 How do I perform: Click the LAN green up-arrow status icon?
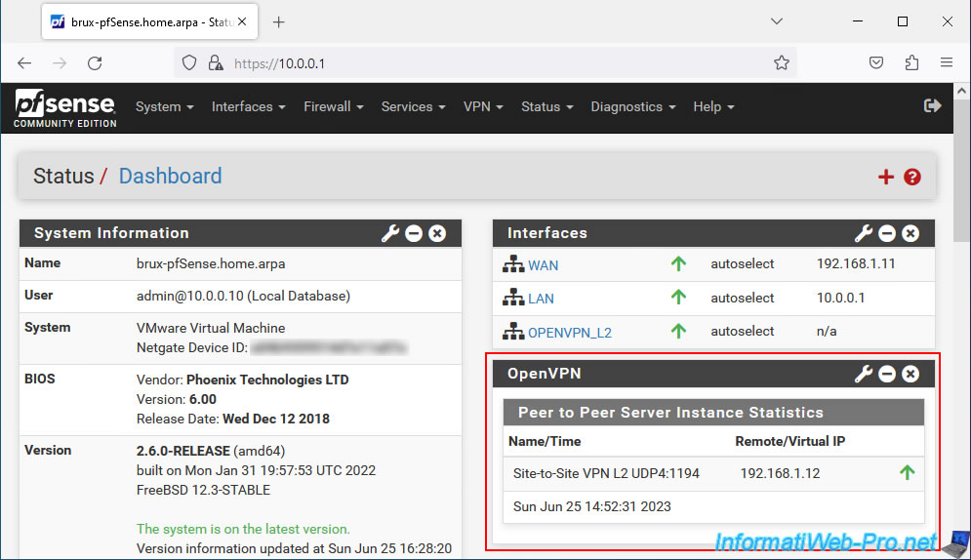click(678, 297)
